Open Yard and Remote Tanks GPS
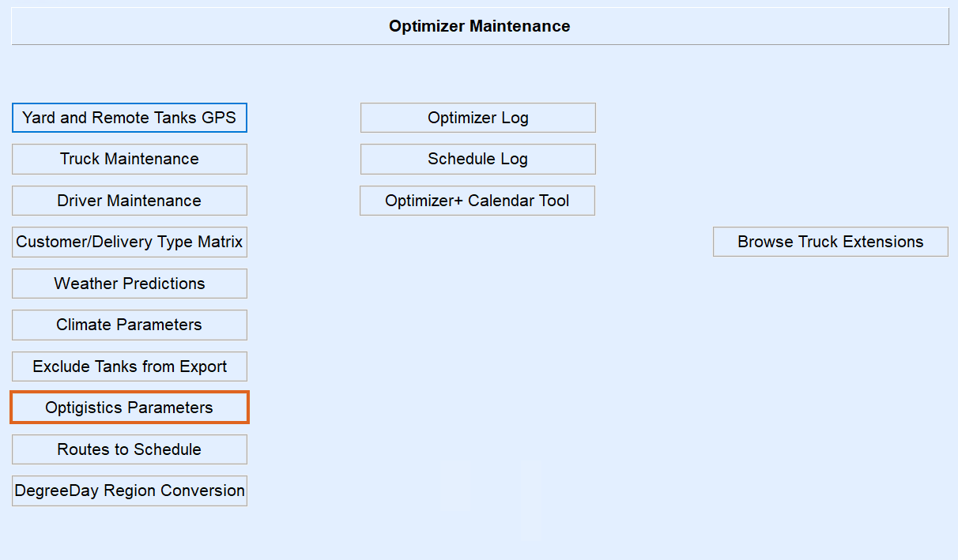958x560 pixels. (x=130, y=118)
